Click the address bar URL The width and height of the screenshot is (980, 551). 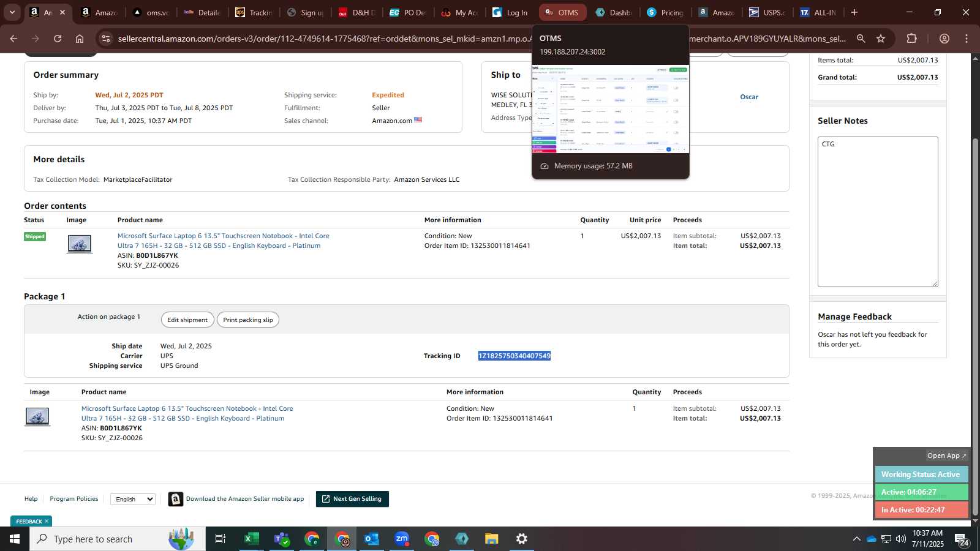point(481,39)
